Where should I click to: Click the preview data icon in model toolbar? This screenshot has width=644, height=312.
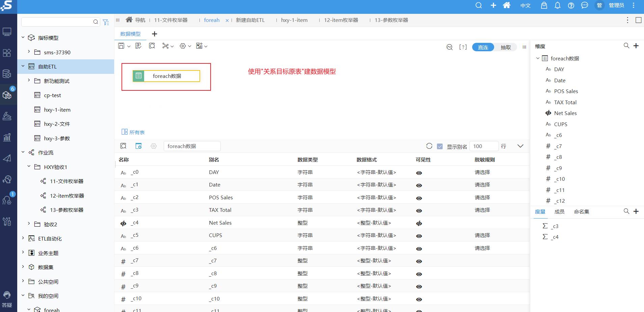pos(152,46)
